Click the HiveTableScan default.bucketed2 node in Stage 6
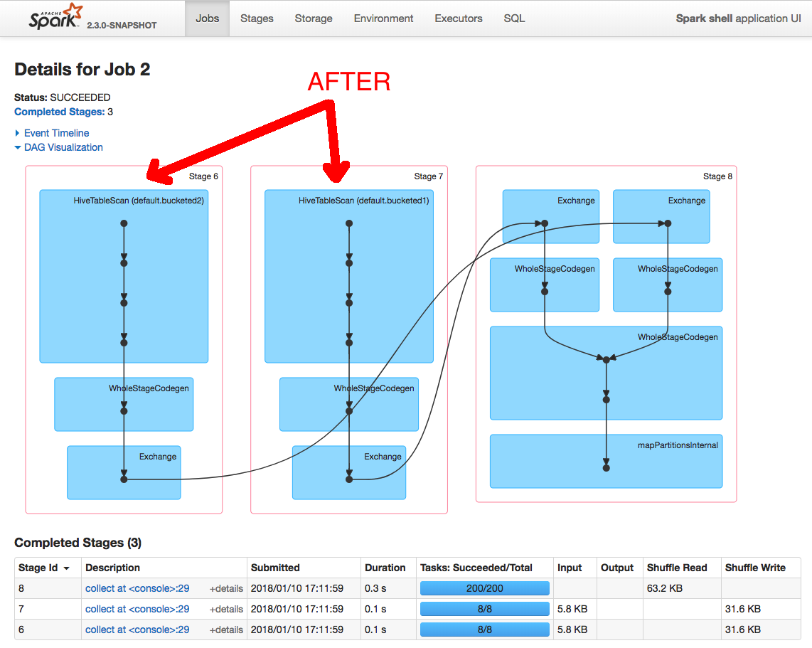 click(x=124, y=276)
